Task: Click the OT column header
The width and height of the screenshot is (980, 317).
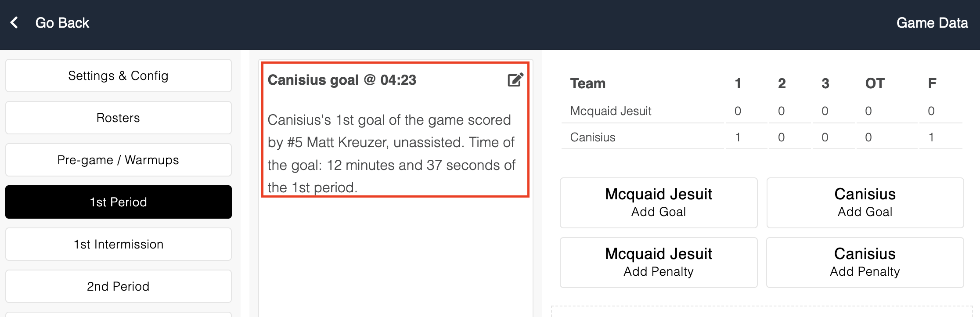Action: tap(874, 83)
